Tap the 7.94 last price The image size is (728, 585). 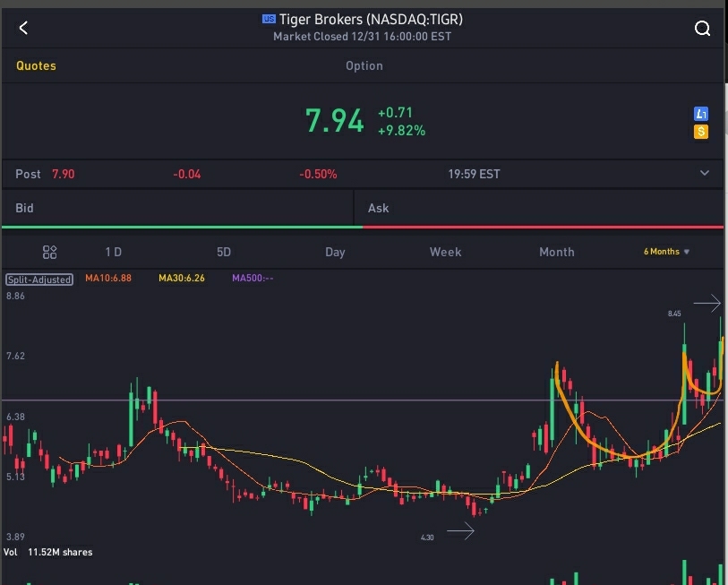pyautogui.click(x=334, y=121)
